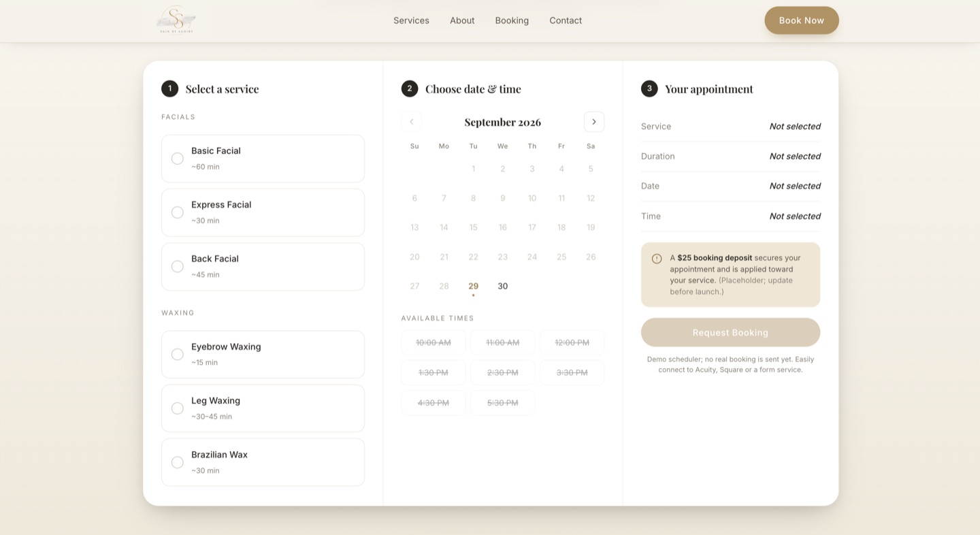Choose the Brazilian Wax service

(263, 462)
